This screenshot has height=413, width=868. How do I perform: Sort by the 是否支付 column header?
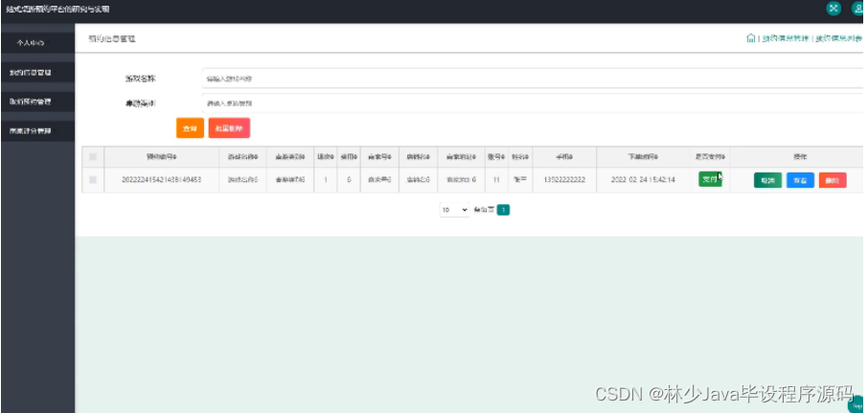pyautogui.click(x=710, y=157)
